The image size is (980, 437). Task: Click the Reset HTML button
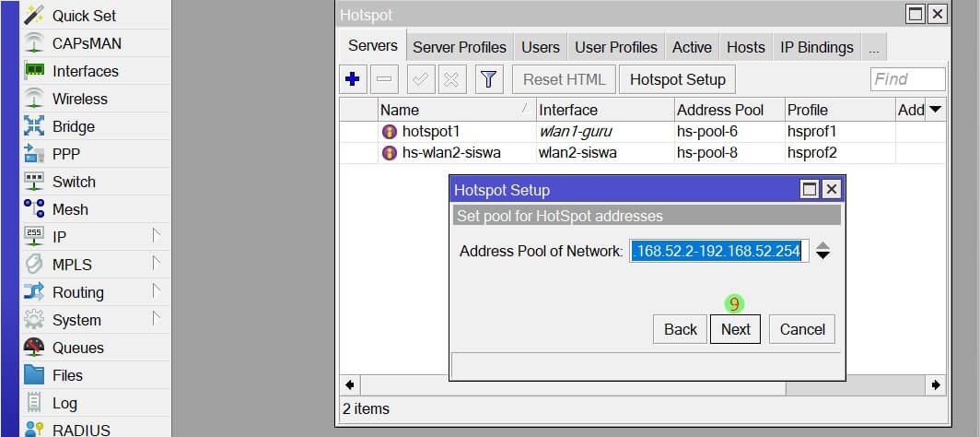click(564, 79)
